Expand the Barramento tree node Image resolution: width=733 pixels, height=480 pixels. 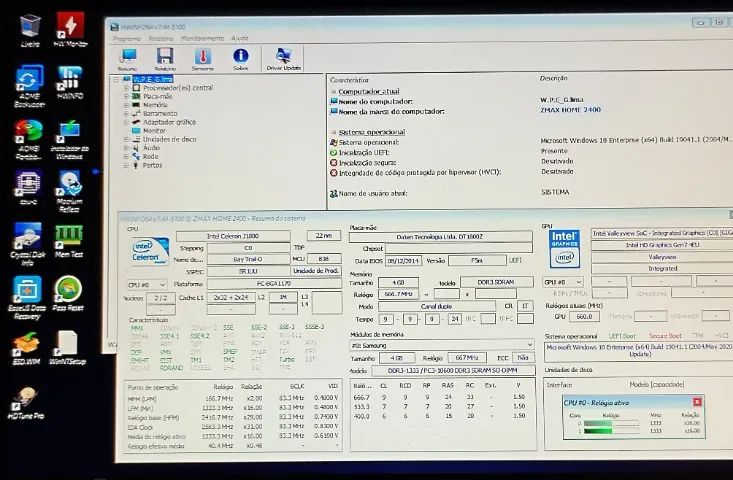[126, 114]
